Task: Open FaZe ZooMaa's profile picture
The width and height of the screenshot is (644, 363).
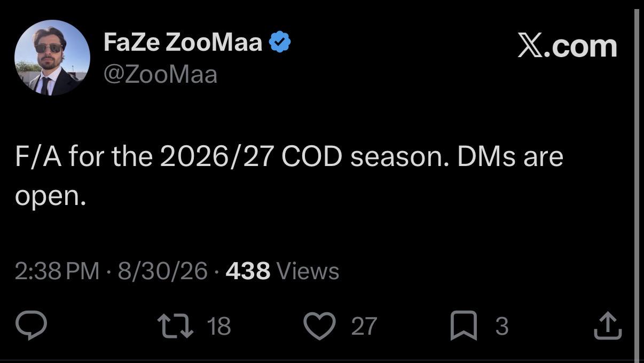Action: point(52,58)
